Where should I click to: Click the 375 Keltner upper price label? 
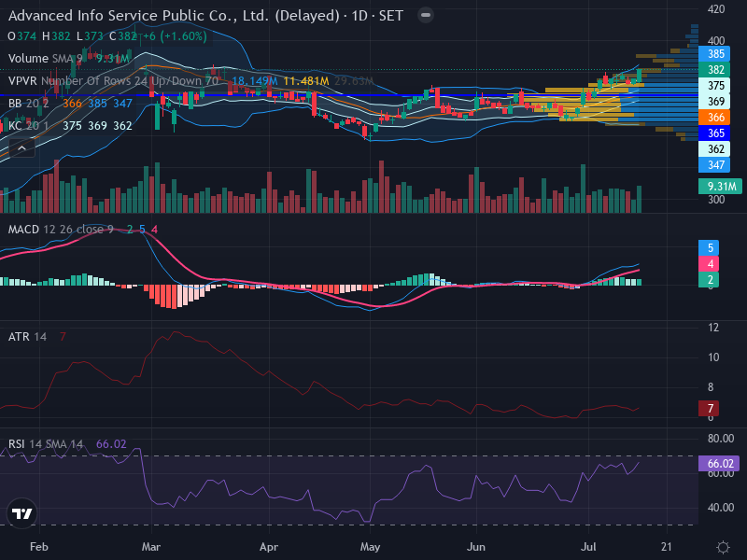click(714, 85)
